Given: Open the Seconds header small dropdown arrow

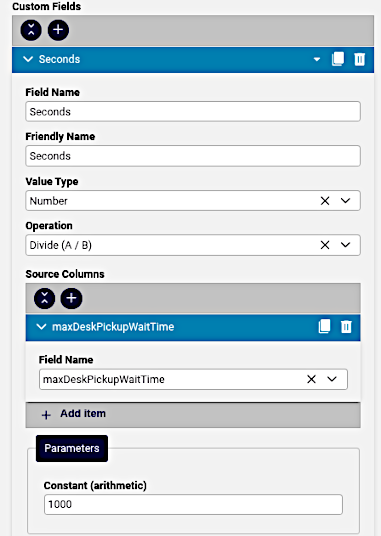Looking at the screenshot, I should (x=317, y=59).
